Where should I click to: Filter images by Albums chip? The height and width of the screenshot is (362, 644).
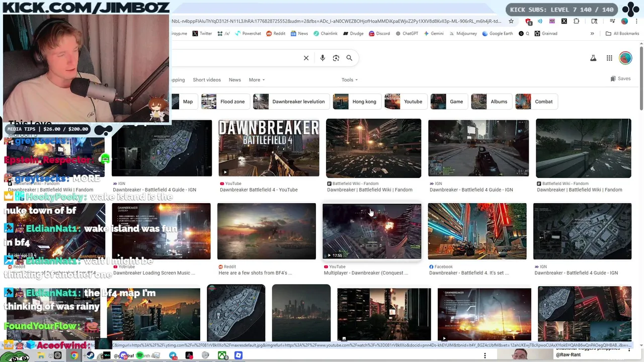tap(491, 102)
